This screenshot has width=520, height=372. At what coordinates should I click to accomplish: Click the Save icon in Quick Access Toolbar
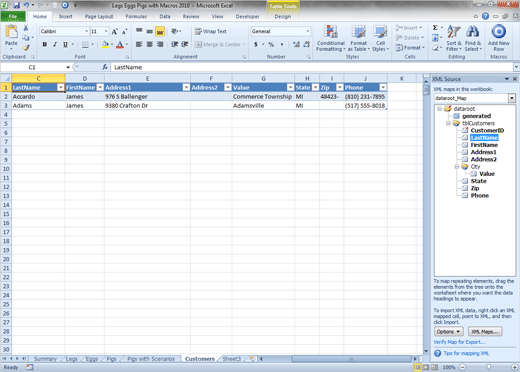pos(16,5)
